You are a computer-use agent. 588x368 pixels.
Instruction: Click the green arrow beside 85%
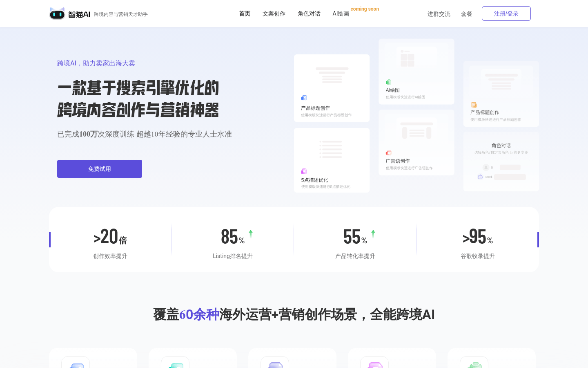tap(251, 233)
